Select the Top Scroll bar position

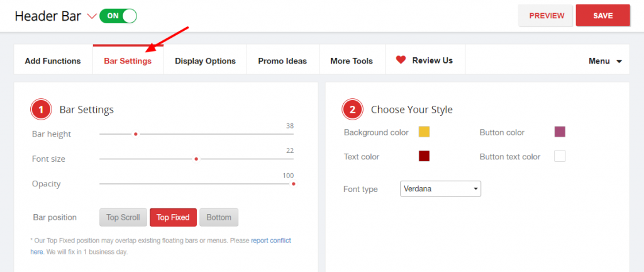coord(123,217)
